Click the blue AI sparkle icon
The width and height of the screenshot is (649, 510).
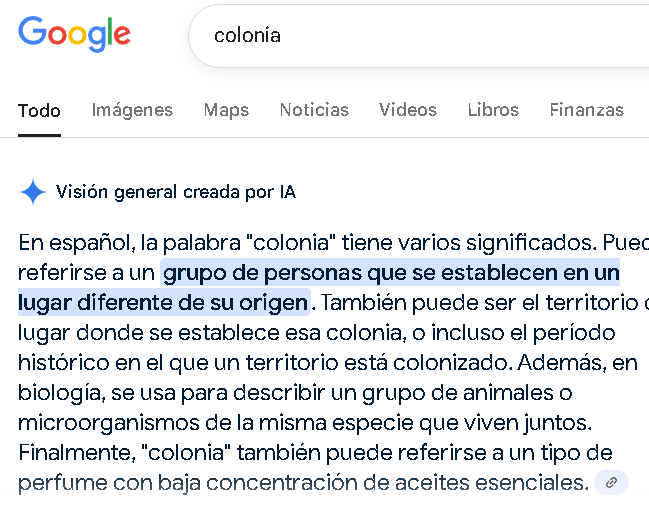pyautogui.click(x=32, y=192)
